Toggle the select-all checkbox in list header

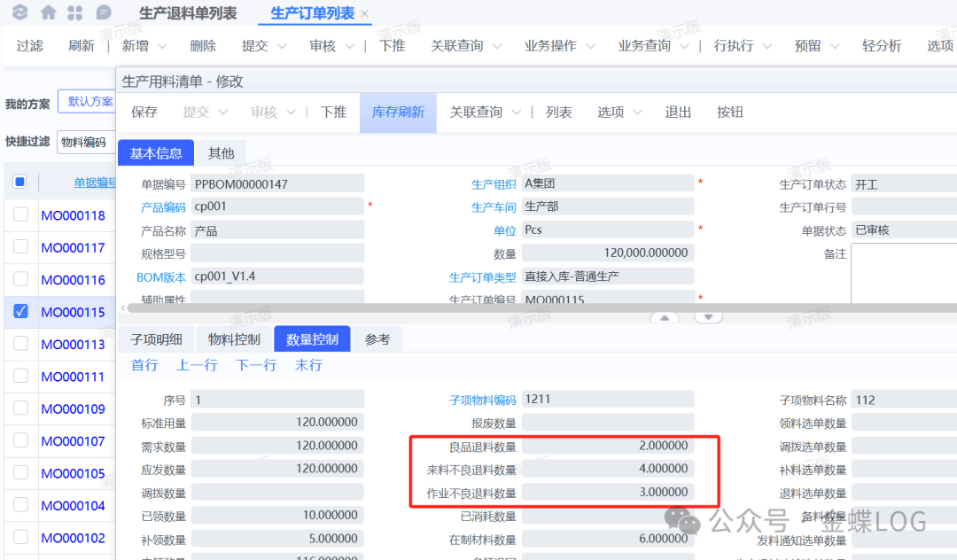[x=20, y=182]
